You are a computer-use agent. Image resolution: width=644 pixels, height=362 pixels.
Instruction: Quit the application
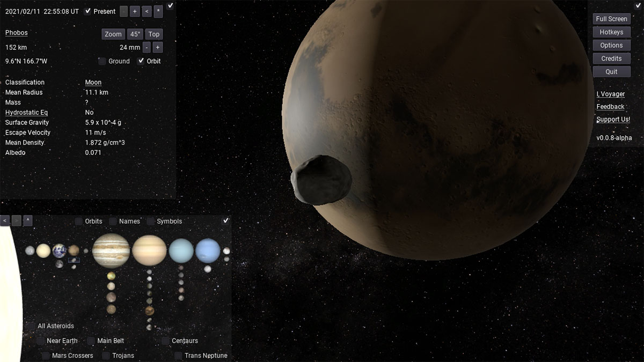[611, 72]
